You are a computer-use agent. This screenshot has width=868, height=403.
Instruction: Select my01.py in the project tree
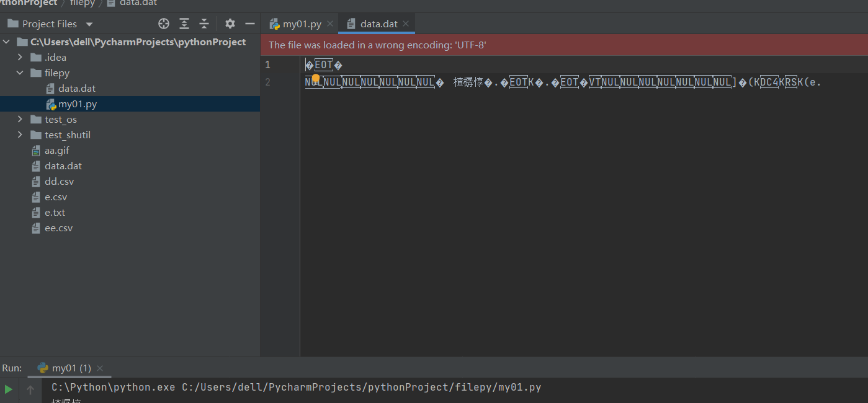(77, 104)
